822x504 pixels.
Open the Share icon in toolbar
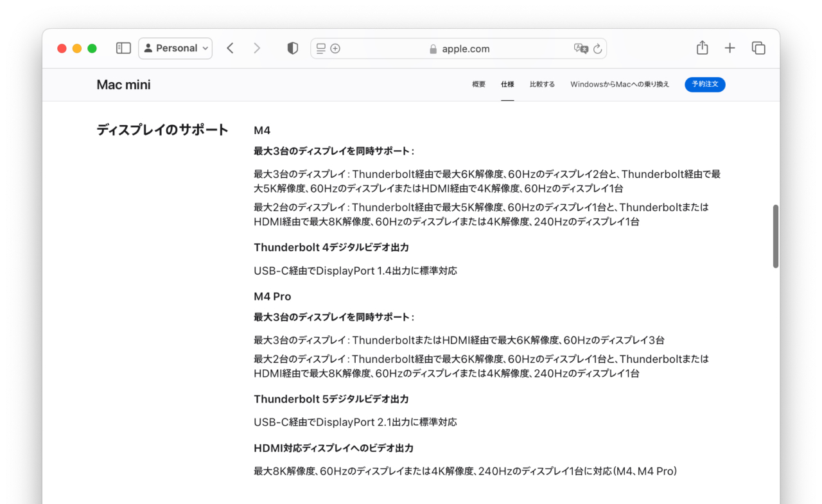(703, 48)
